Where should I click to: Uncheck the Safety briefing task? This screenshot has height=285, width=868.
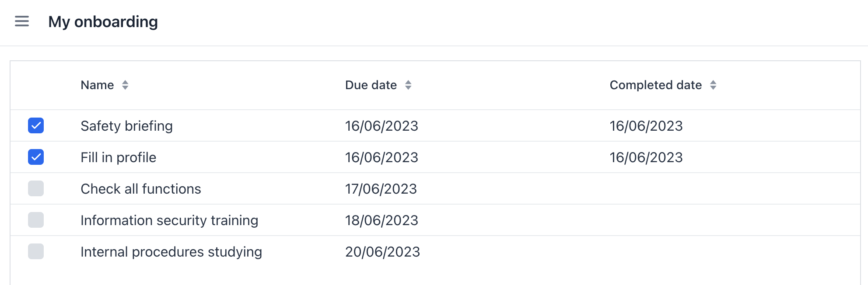[36, 125]
